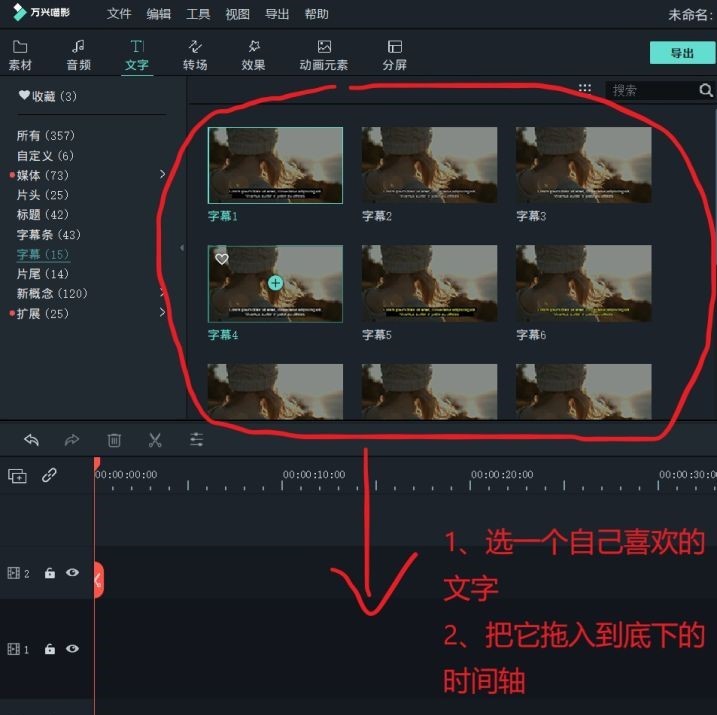Open the 工具 menu
717x715 pixels.
click(x=198, y=14)
